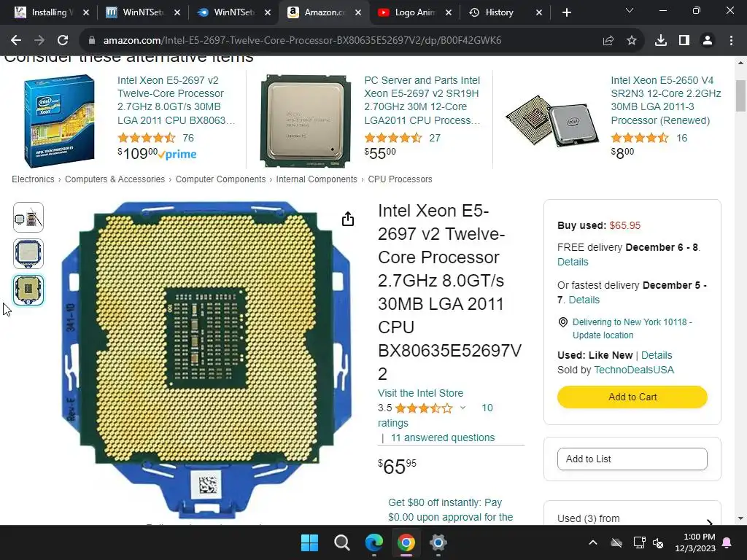Show hidden system tray icons
Viewport: 747px width, 560px height.
coord(592,542)
